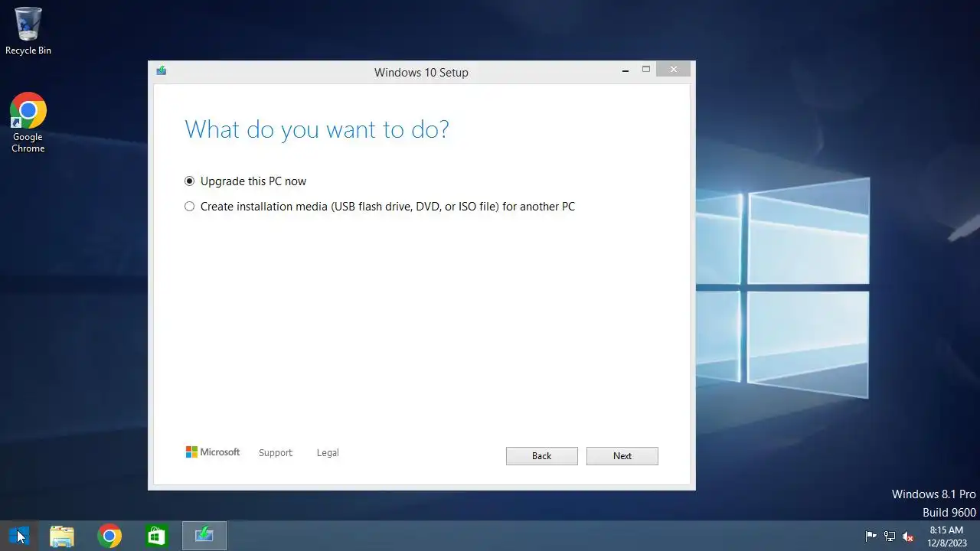Click the taskbar clock showing 8:15 AM
Image resolution: width=980 pixels, height=551 pixels.
click(947, 536)
